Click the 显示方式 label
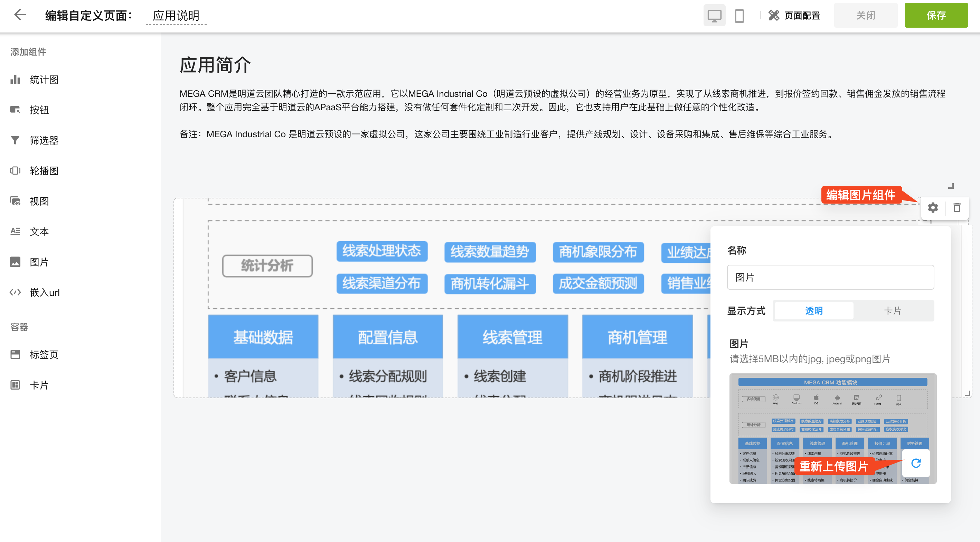The width and height of the screenshot is (980, 542). (x=746, y=311)
